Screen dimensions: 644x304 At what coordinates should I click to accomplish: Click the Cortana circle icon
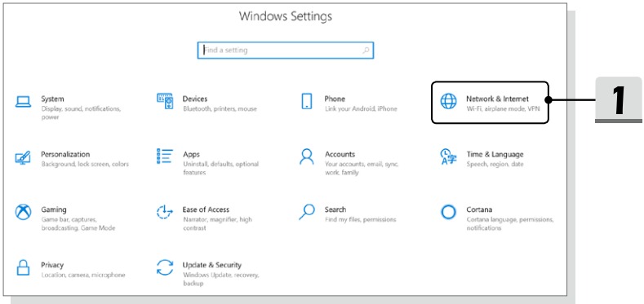coord(448,212)
